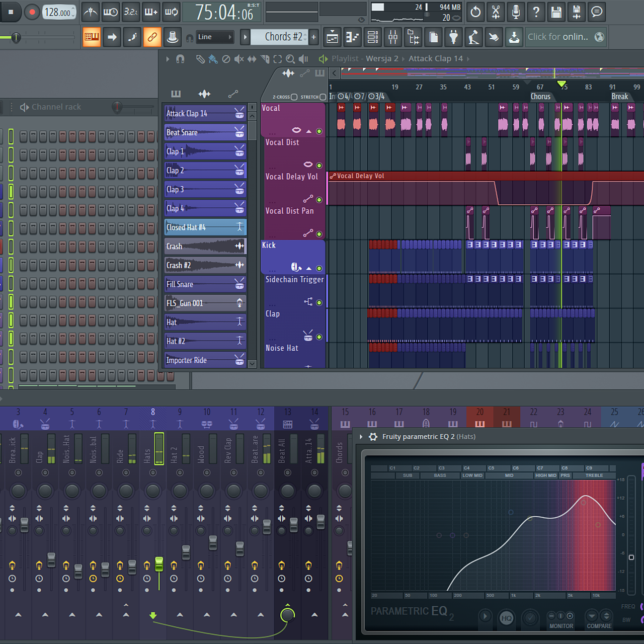Click the add new pattern plus button
644x644 pixels.
tap(313, 37)
